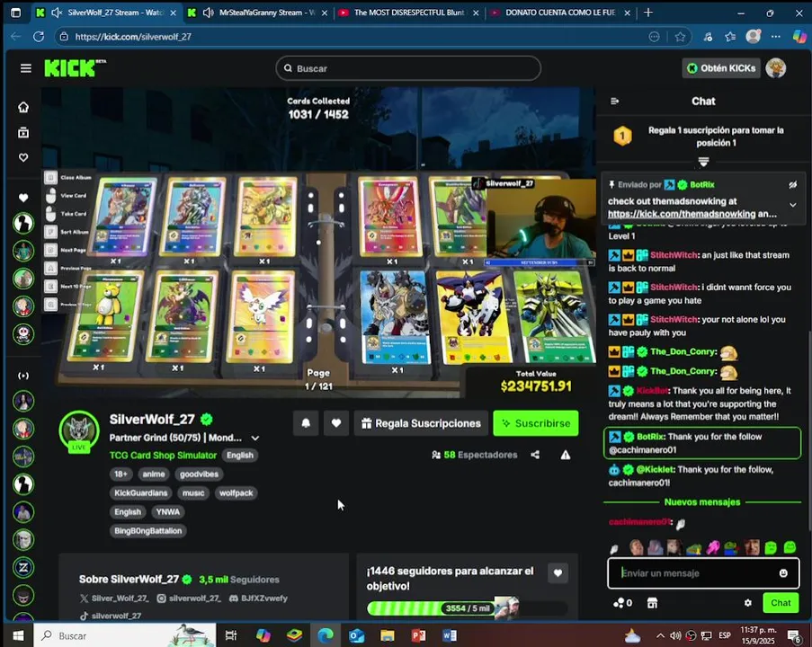Collapse the chat panel with arrow icon
The image size is (812, 647).
tap(615, 101)
